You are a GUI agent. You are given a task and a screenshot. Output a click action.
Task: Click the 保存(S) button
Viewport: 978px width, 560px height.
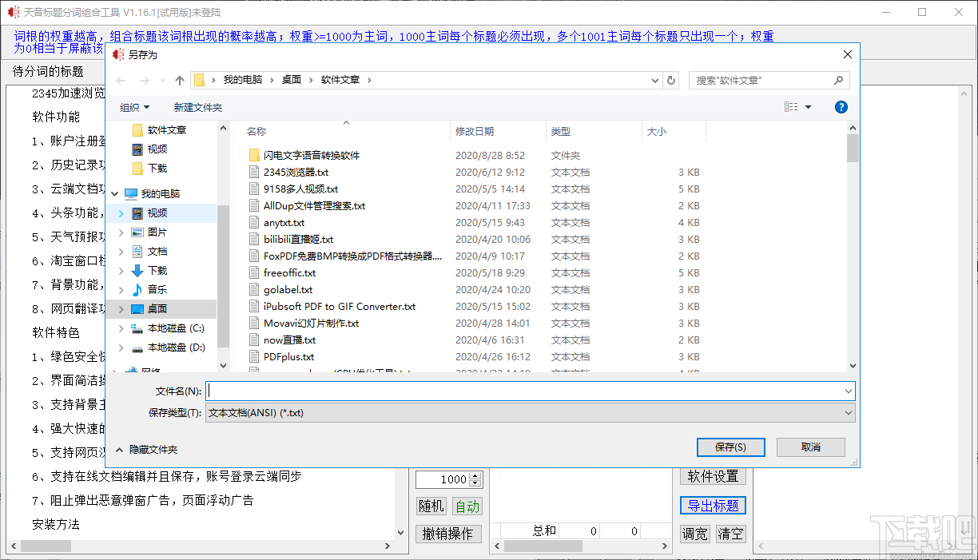(730, 447)
